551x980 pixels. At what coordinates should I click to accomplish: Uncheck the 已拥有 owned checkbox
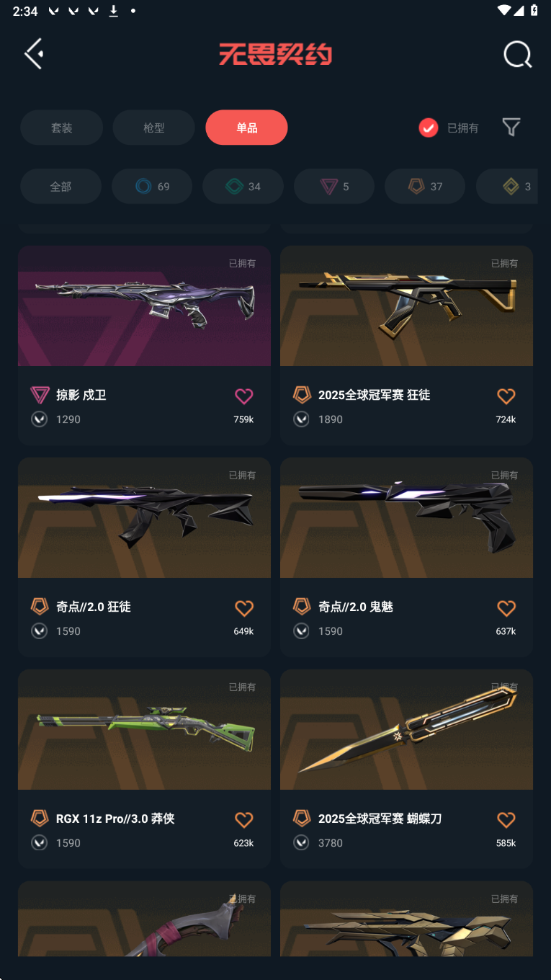tap(429, 128)
